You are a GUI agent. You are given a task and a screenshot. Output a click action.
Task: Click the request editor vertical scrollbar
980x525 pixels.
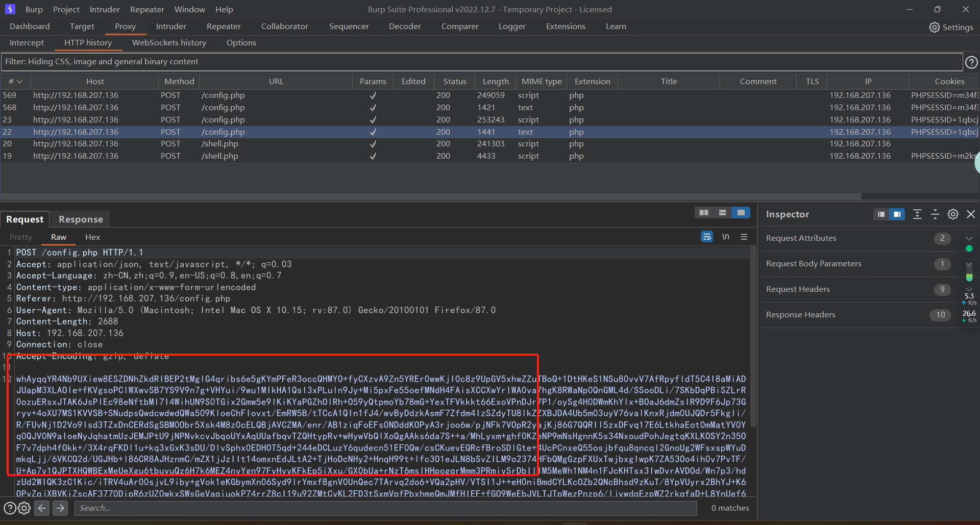753,337
